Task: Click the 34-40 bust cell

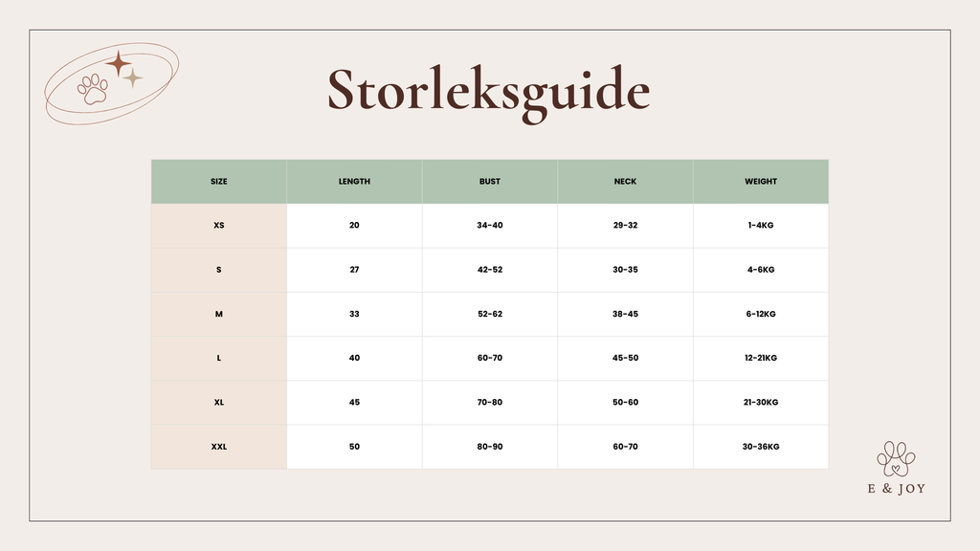Action: 490,226
